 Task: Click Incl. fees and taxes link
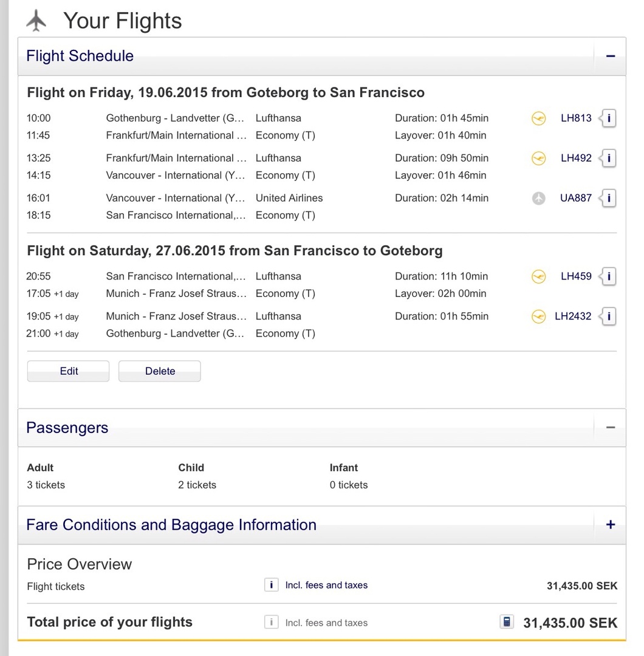[326, 585]
